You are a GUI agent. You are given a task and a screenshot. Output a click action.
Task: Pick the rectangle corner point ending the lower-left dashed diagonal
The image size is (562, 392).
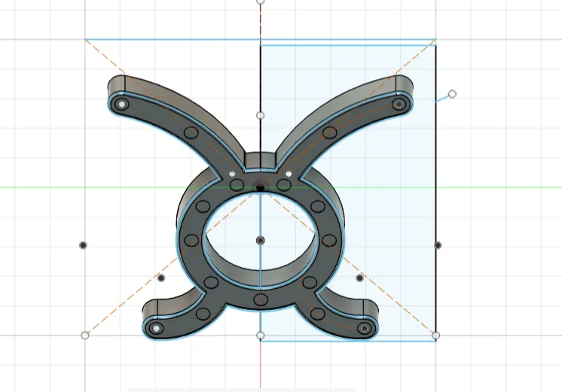pyautogui.click(x=85, y=336)
